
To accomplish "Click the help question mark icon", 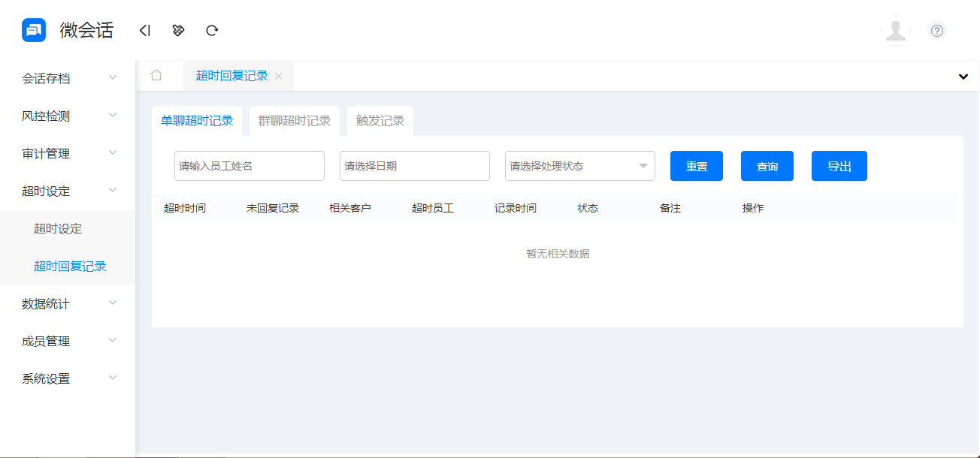I will [936, 31].
